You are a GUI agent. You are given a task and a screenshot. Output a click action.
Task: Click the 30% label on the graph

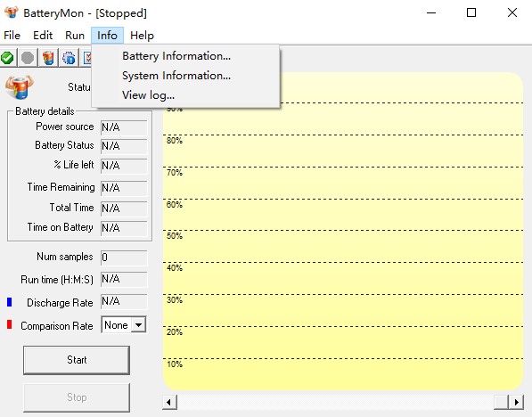(175, 300)
